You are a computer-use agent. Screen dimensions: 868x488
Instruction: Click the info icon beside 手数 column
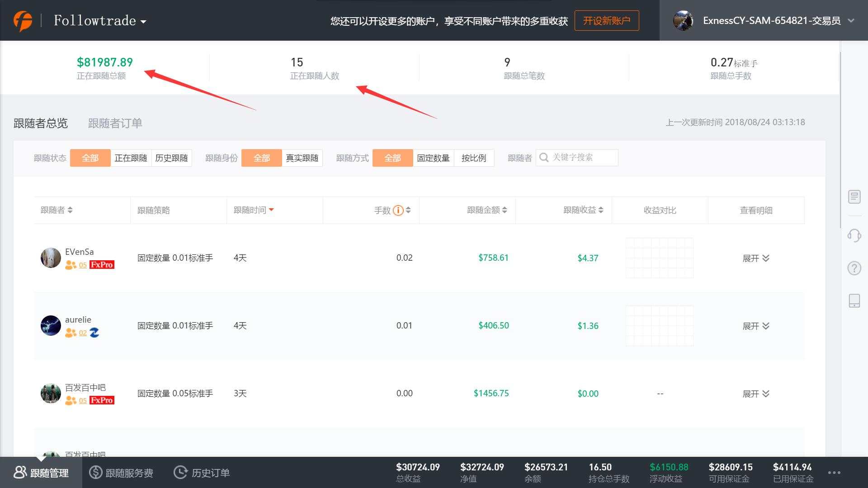click(x=398, y=210)
